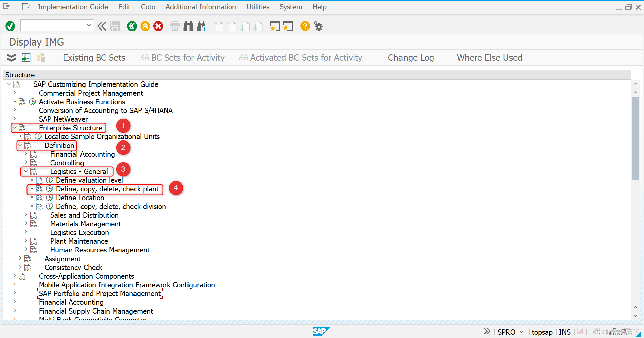Click the yellow Help question mark icon
This screenshot has width=644, height=338.
305,26
